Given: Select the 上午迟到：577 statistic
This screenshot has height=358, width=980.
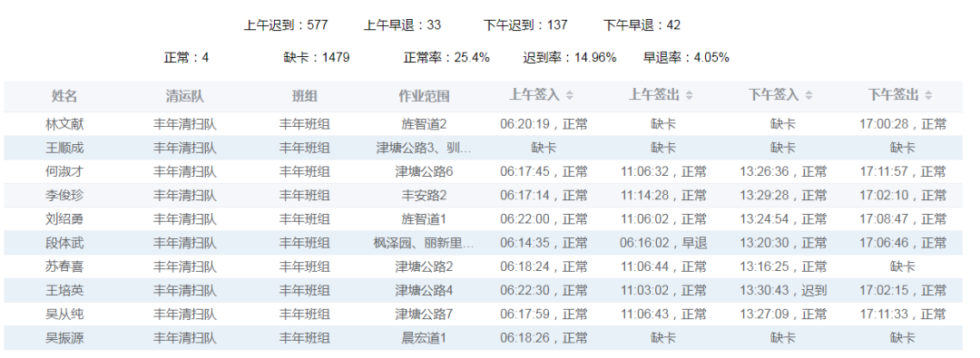Looking at the screenshot, I should [286, 25].
